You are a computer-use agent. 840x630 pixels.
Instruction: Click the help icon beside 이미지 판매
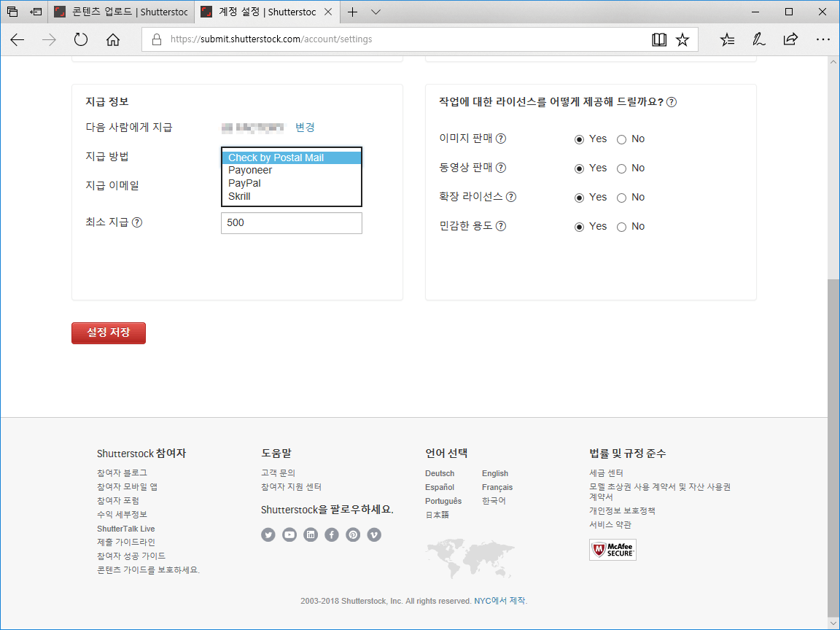click(501, 139)
